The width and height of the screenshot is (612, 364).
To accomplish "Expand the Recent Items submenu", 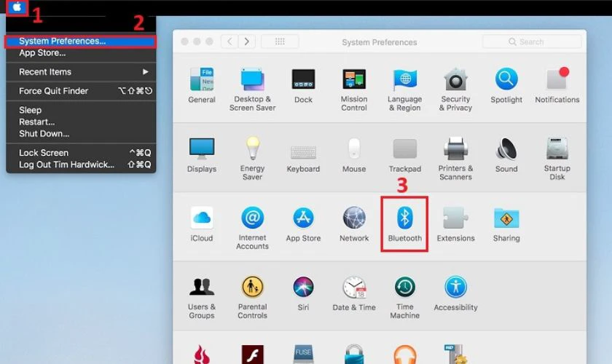I will click(x=81, y=72).
